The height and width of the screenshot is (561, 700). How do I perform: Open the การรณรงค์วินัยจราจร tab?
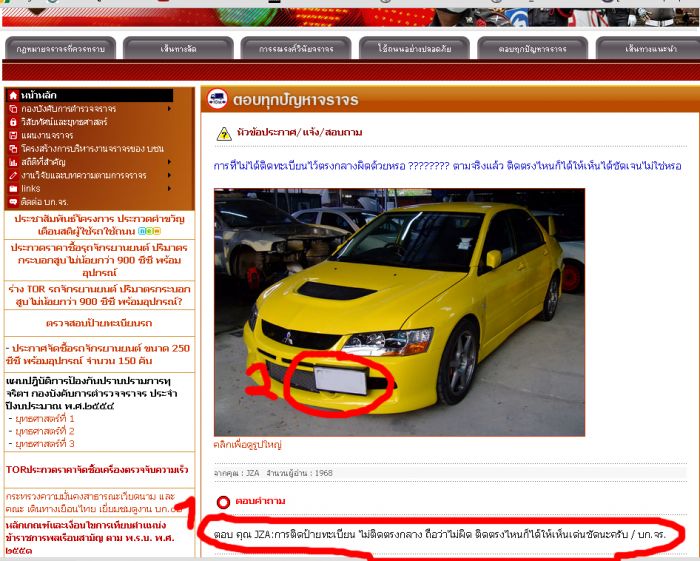tap(296, 48)
